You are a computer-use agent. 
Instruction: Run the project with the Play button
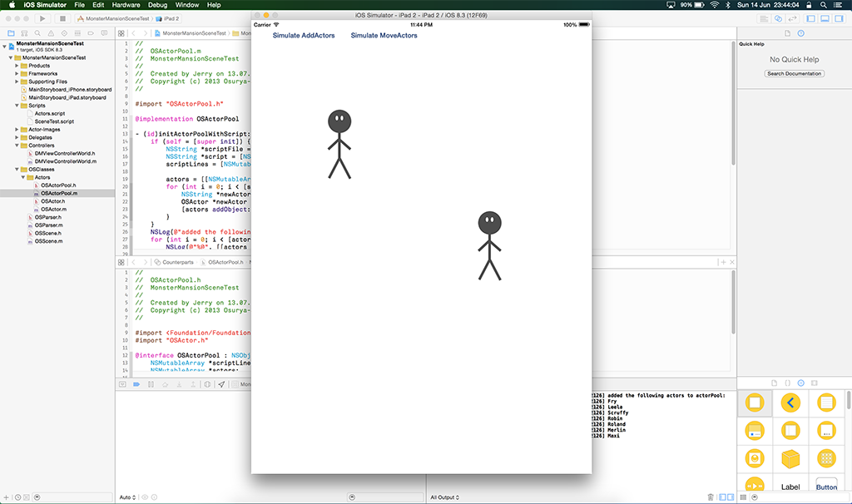(42, 18)
